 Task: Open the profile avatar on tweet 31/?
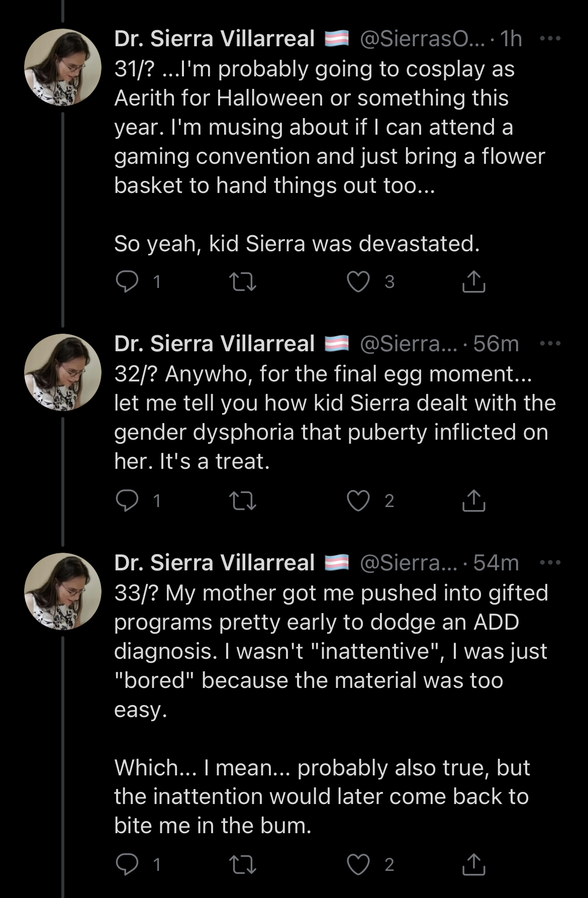click(63, 67)
